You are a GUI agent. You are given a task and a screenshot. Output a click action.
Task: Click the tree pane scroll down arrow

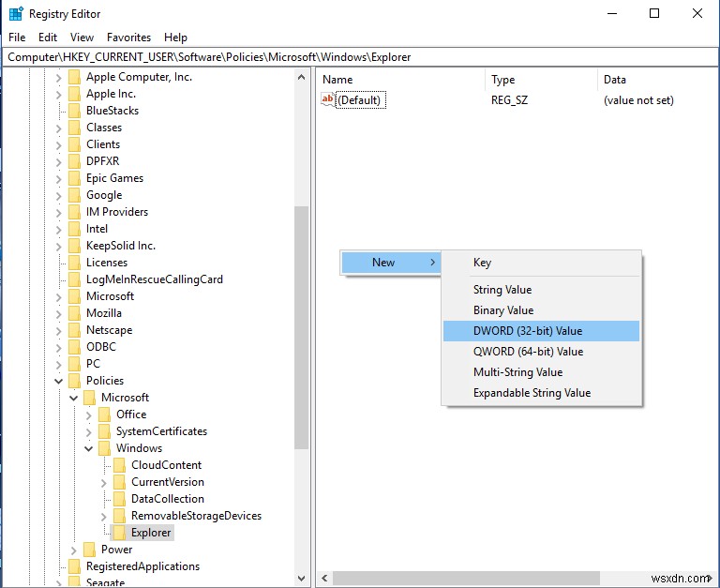[x=301, y=578]
